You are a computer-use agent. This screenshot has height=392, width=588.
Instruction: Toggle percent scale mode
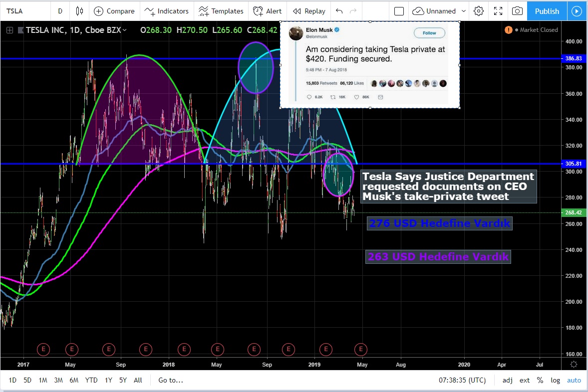coord(540,380)
